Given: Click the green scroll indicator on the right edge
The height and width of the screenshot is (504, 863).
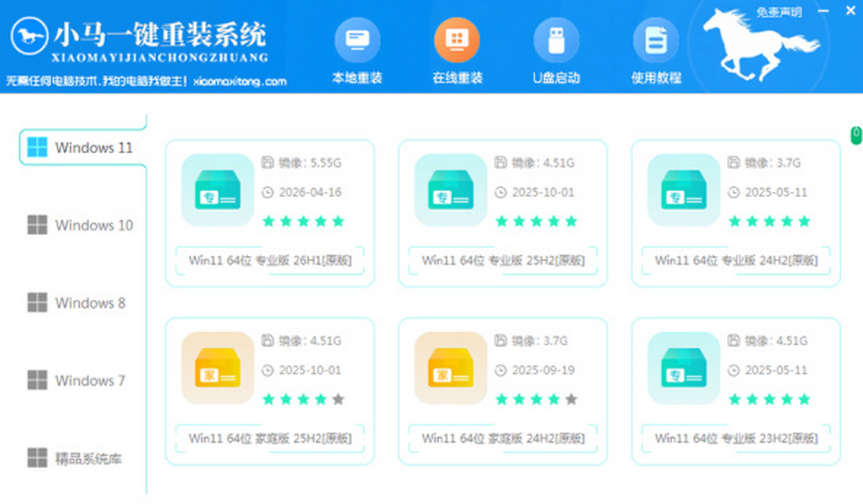Looking at the screenshot, I should pos(856,134).
